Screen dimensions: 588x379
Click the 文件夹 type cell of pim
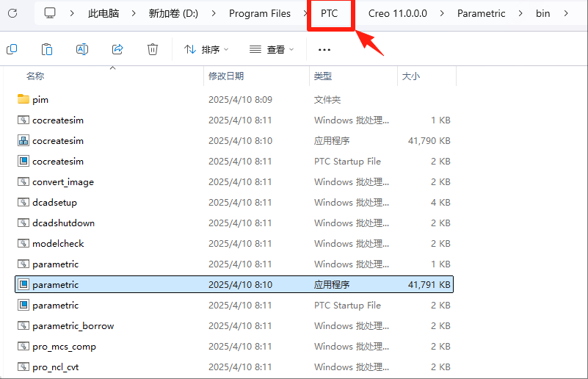(327, 99)
